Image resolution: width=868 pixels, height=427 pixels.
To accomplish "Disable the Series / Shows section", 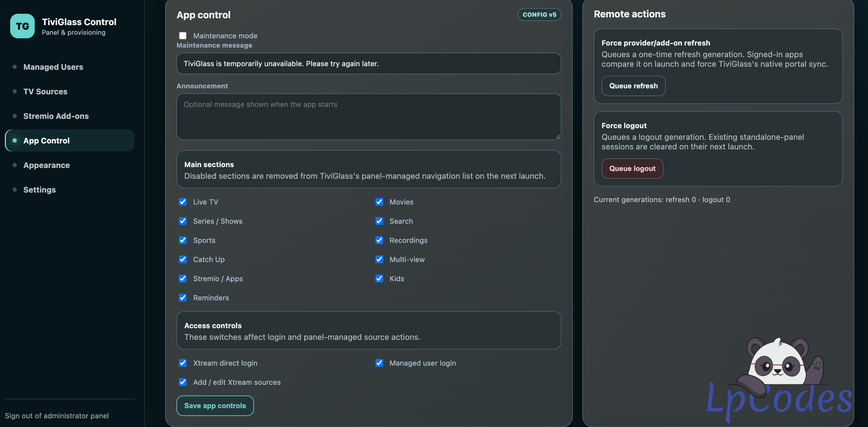I will pyautogui.click(x=183, y=221).
